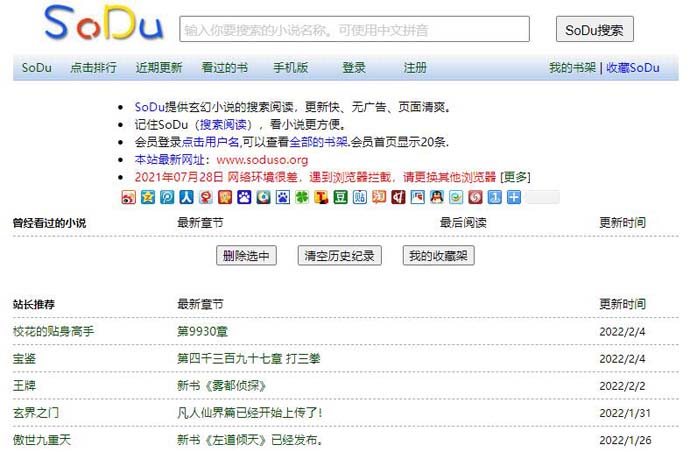Open novel 傲世九重天
The image size is (690, 452).
tap(42, 440)
